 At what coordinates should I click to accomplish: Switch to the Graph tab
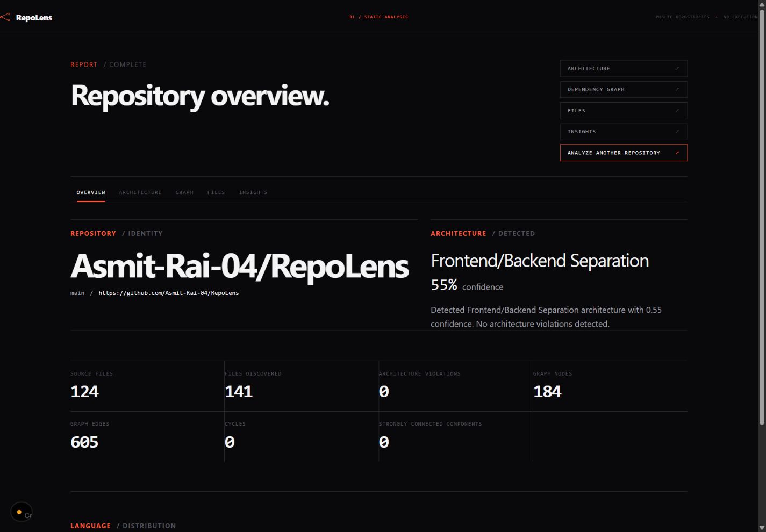[184, 192]
